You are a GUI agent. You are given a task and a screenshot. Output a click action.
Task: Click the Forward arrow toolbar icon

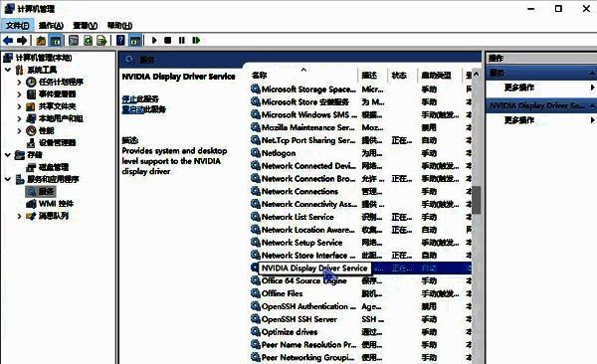22,40
